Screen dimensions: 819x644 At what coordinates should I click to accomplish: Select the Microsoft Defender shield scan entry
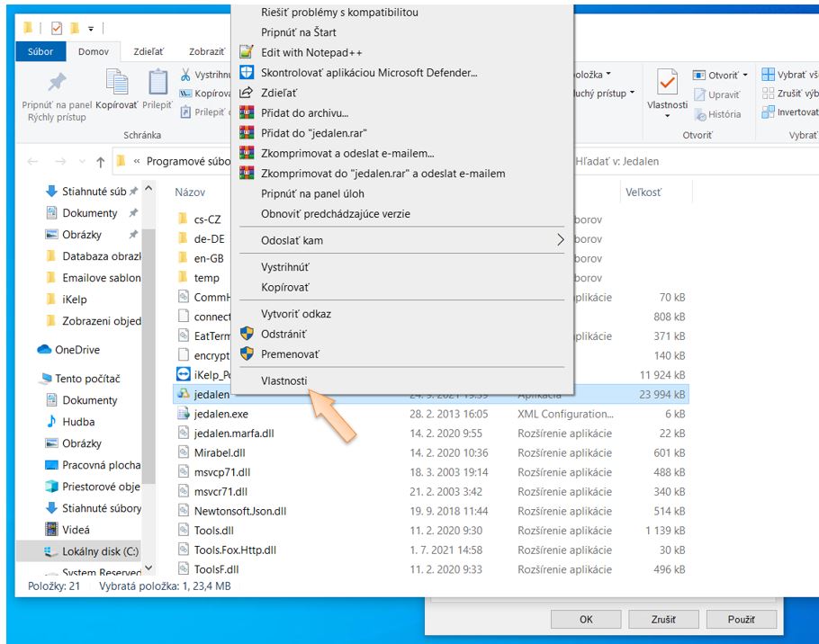pyautogui.click(x=369, y=72)
